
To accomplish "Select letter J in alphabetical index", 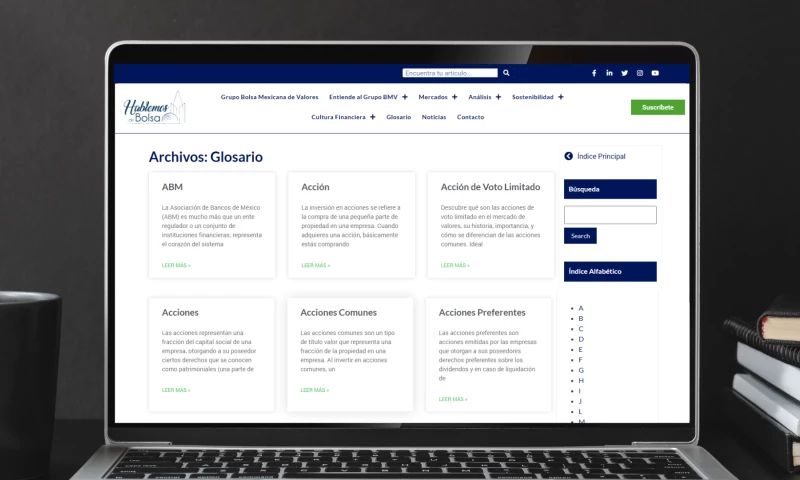I will (580, 401).
